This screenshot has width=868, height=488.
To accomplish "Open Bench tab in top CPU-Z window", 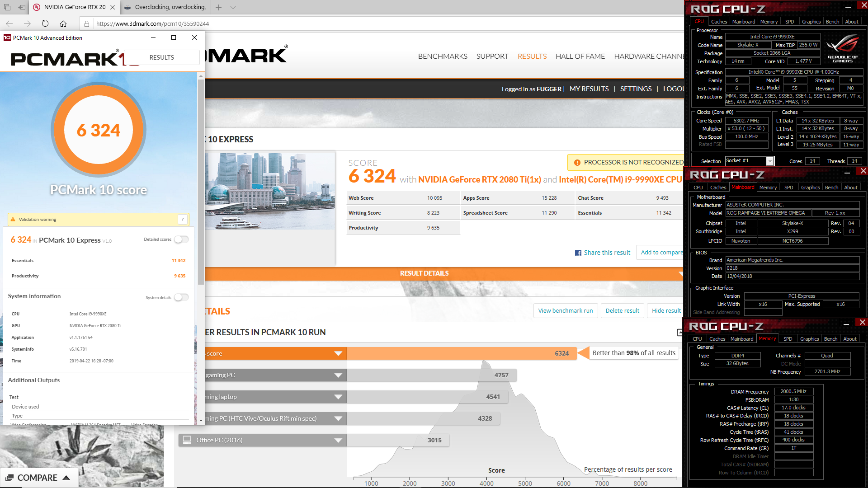I will pos(832,22).
